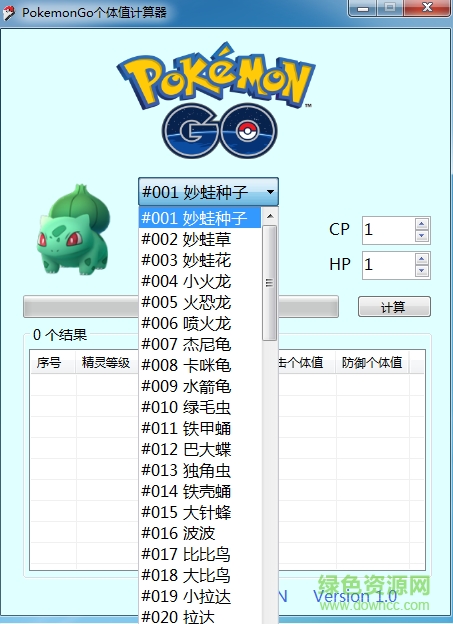Choose #012 巴大蝶 in the list
Viewport: 453px width, 624px height.
tap(200, 449)
